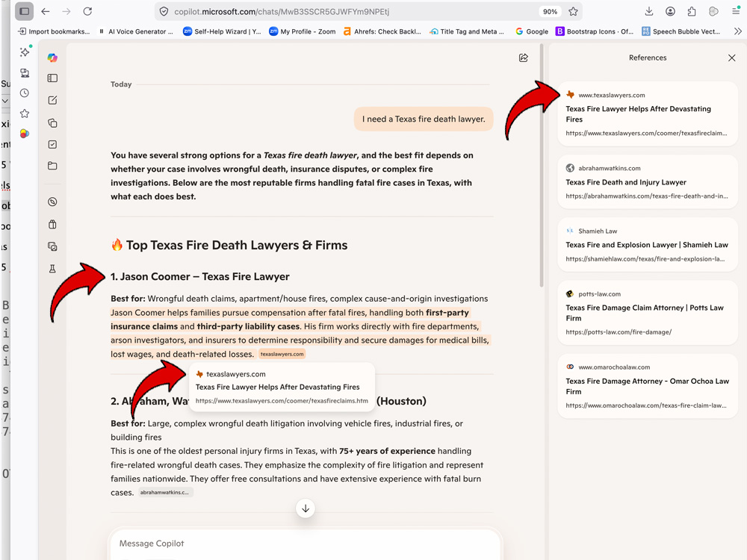Open the potts-law.com reference card
Viewport: 747px width, 560px height.
click(648, 313)
